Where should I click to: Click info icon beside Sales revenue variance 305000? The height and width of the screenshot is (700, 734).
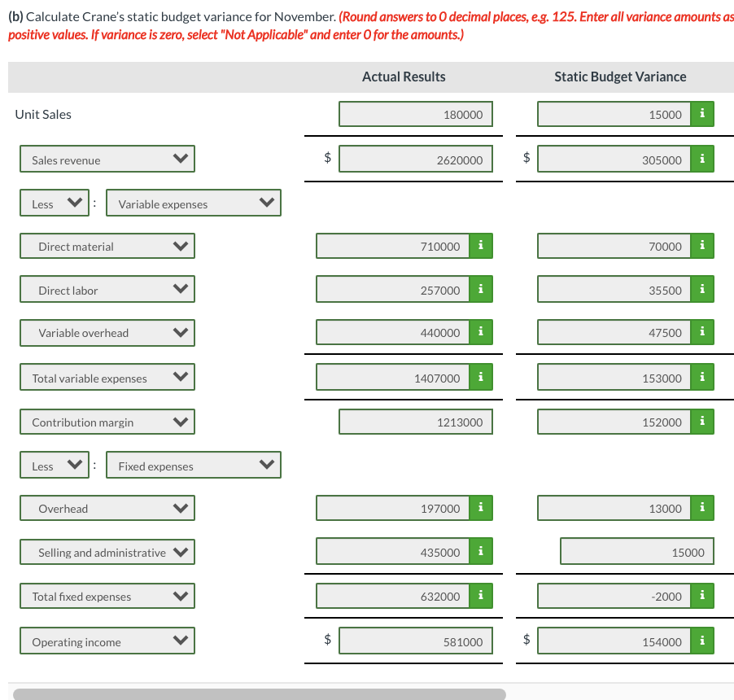point(702,160)
